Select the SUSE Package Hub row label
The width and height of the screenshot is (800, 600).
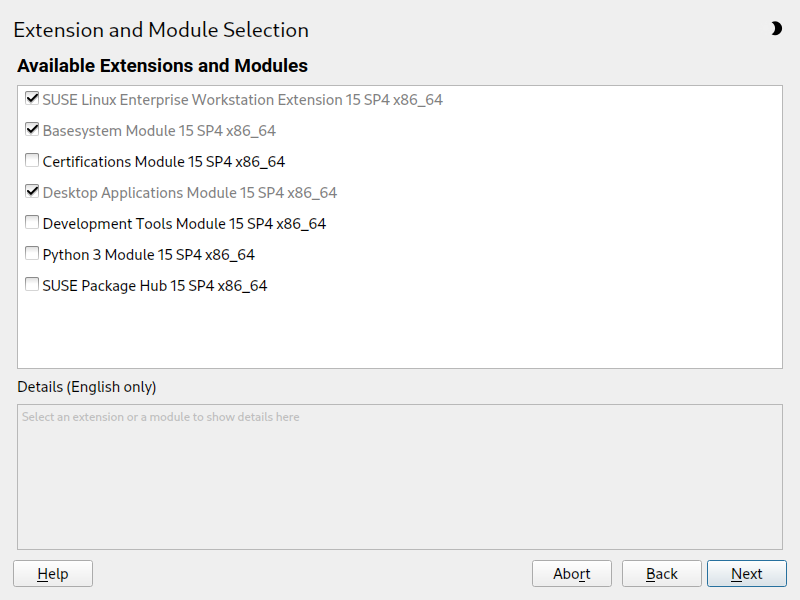pos(155,286)
